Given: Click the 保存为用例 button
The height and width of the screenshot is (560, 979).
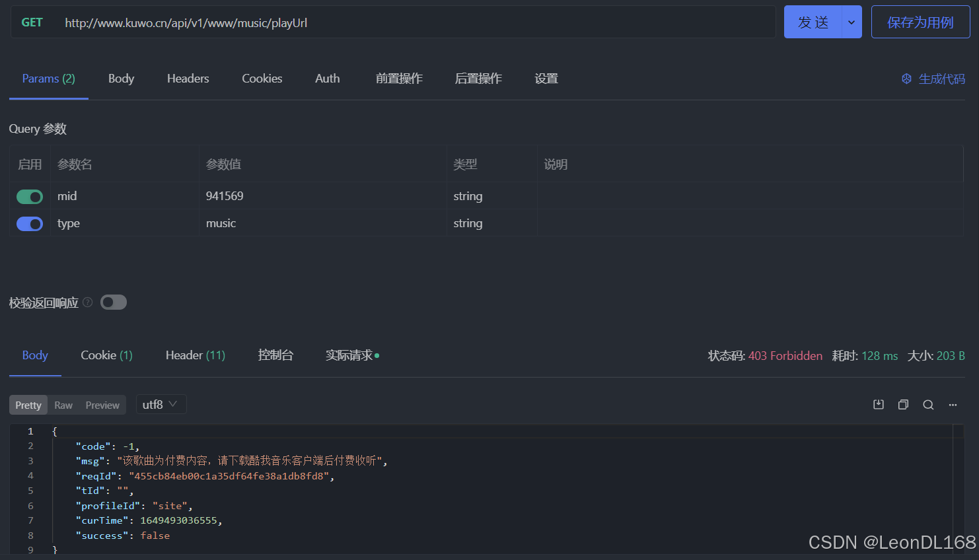Looking at the screenshot, I should (920, 22).
